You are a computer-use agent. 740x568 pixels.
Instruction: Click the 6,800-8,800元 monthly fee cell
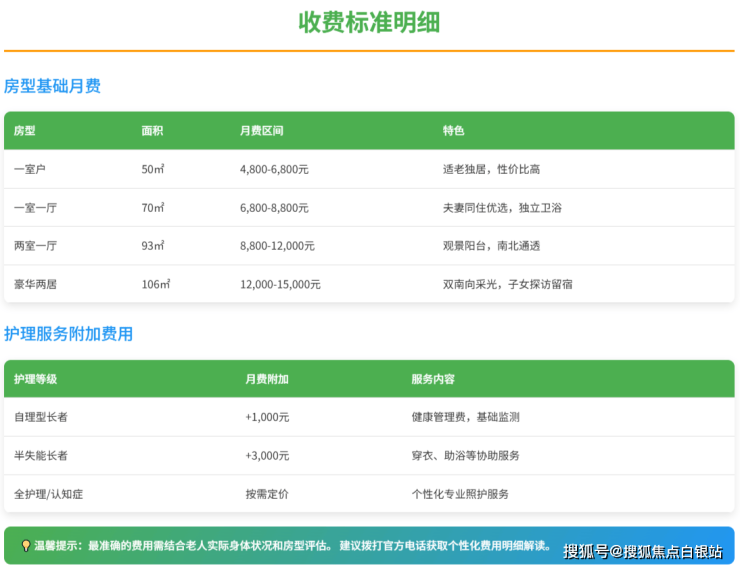click(x=274, y=208)
